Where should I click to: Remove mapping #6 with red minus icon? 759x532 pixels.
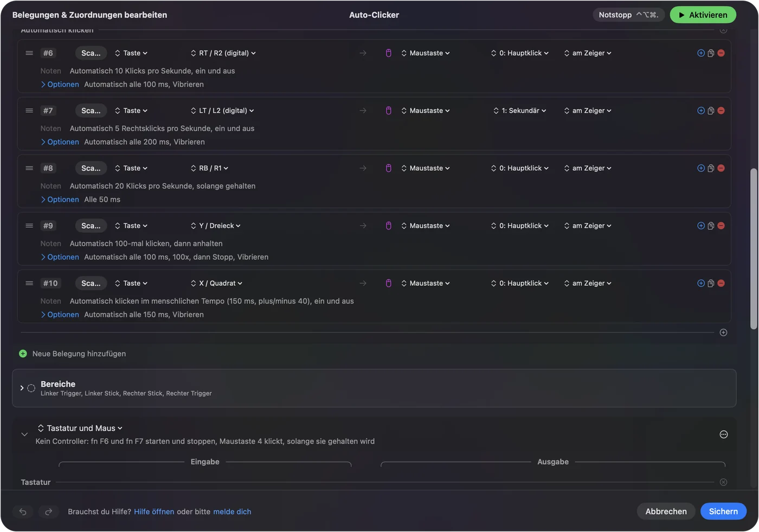pyautogui.click(x=721, y=53)
